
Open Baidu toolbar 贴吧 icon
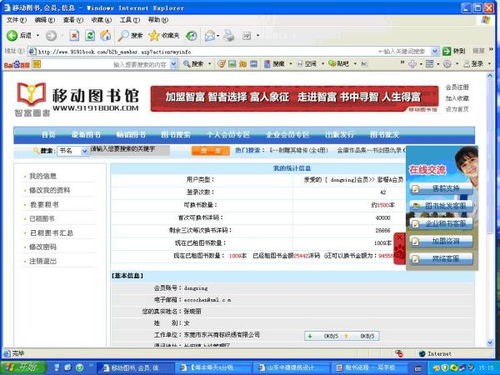pos(339,64)
